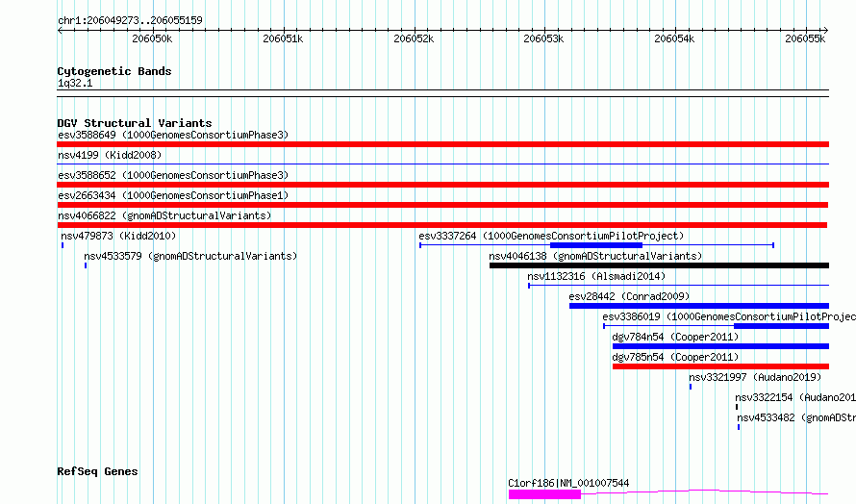856x504 pixels.
Task: Click the 206053k ruler label
Action: tap(543, 38)
